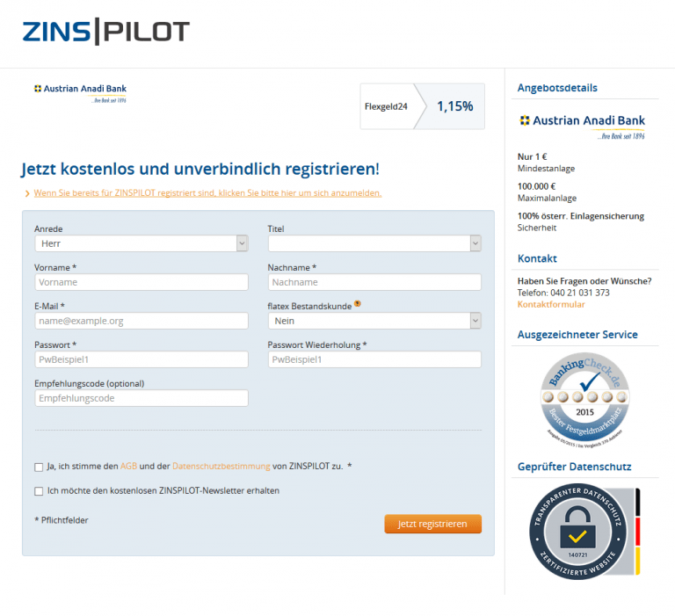675x616 pixels.
Task: Enable the ZINSPILOT newsletter checkbox
Action: [39, 491]
